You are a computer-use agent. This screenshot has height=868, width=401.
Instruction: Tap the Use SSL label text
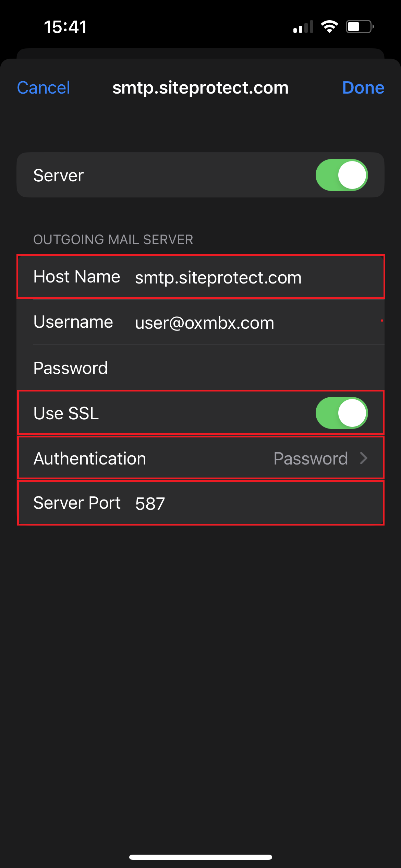tap(66, 413)
